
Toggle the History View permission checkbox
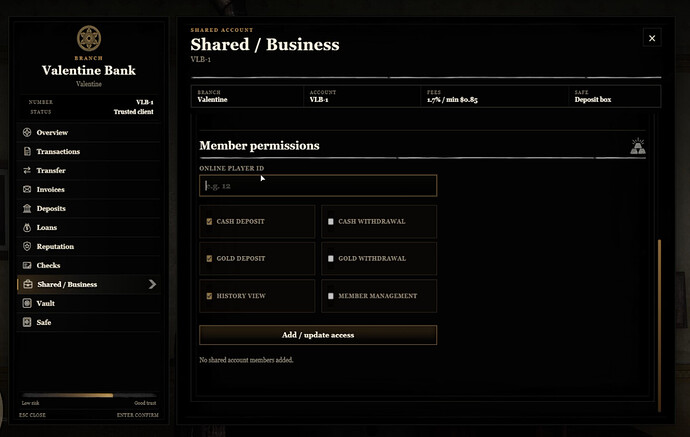point(209,296)
